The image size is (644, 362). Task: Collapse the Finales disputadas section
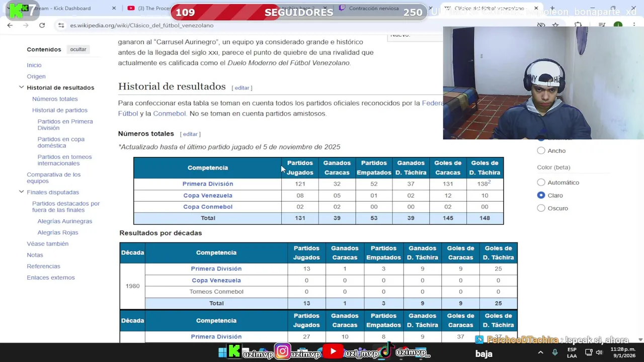[x=21, y=192]
